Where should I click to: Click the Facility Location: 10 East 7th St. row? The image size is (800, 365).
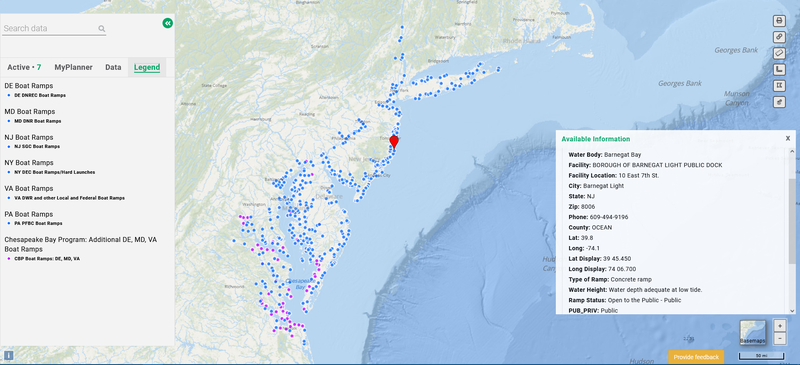614,176
